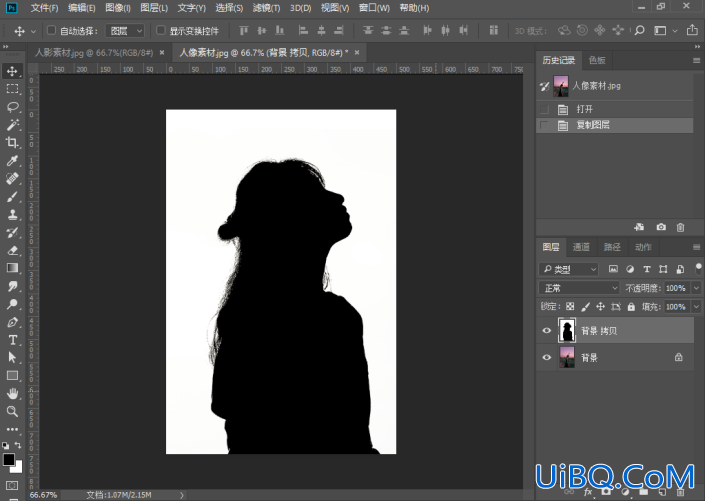This screenshot has height=501, width=705.
Task: Select the Clone Stamp tool
Action: (12, 215)
